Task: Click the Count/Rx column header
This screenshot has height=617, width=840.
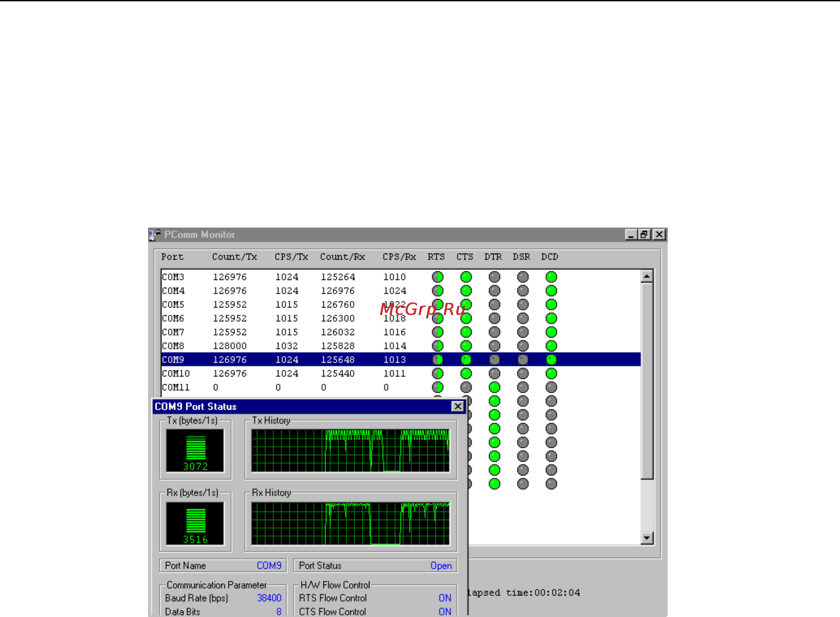Action: (x=342, y=257)
